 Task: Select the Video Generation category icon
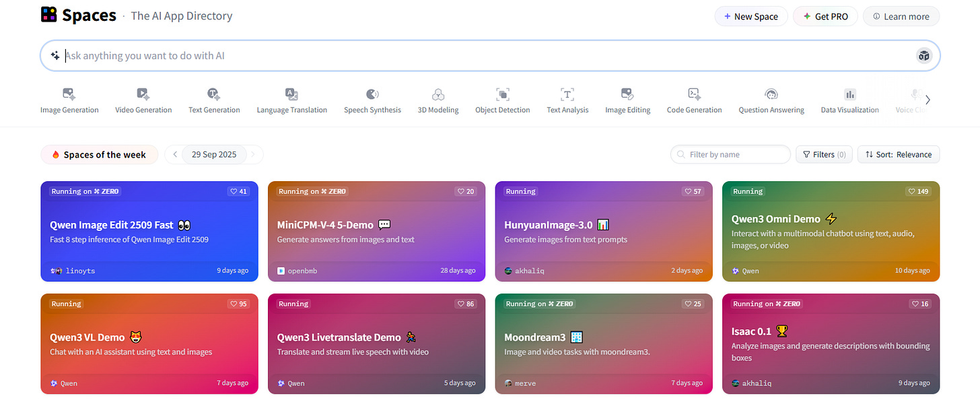(143, 94)
